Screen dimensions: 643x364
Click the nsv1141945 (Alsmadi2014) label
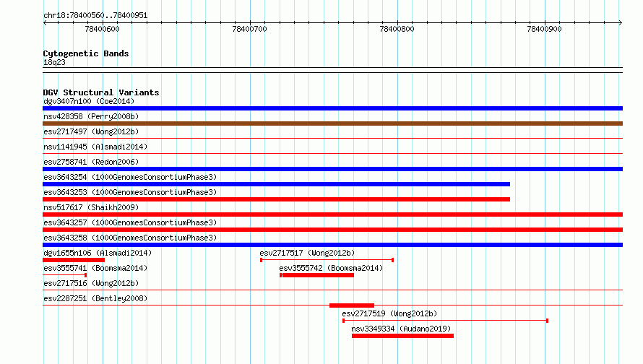click(95, 147)
